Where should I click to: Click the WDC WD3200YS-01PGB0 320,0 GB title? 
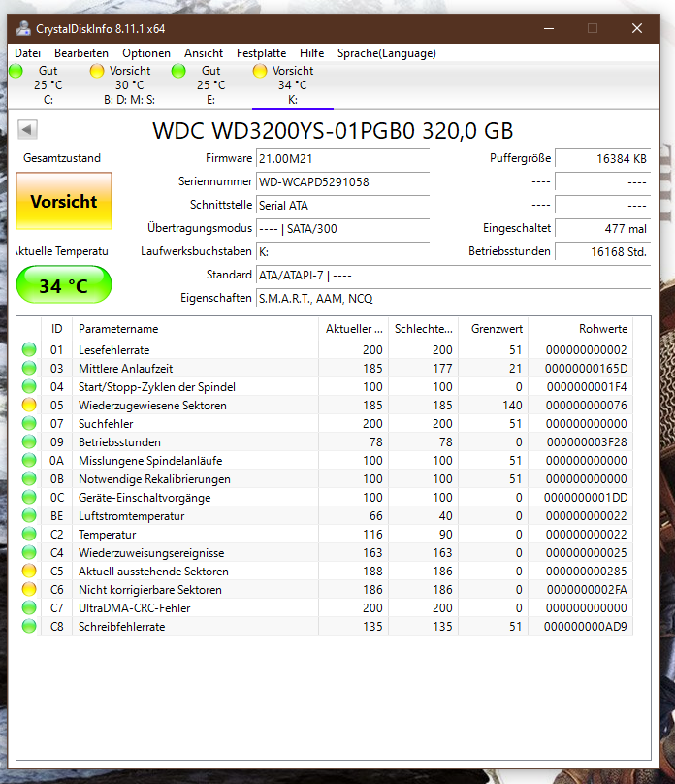pyautogui.click(x=333, y=130)
